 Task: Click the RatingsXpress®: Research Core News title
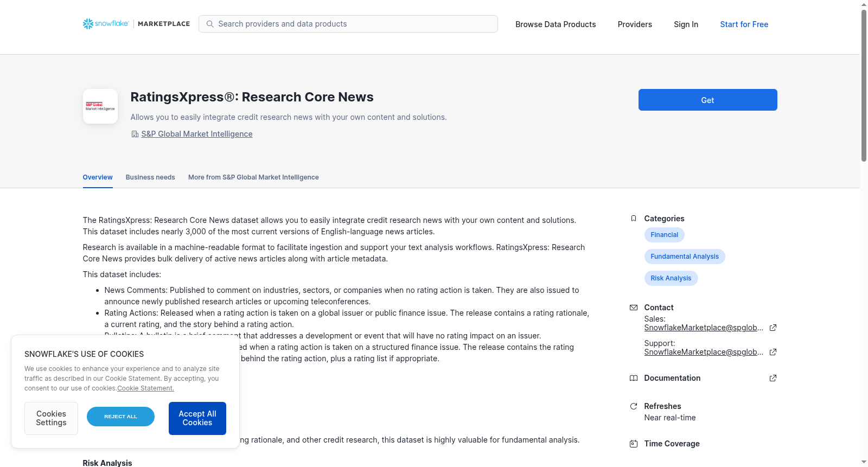tap(252, 97)
